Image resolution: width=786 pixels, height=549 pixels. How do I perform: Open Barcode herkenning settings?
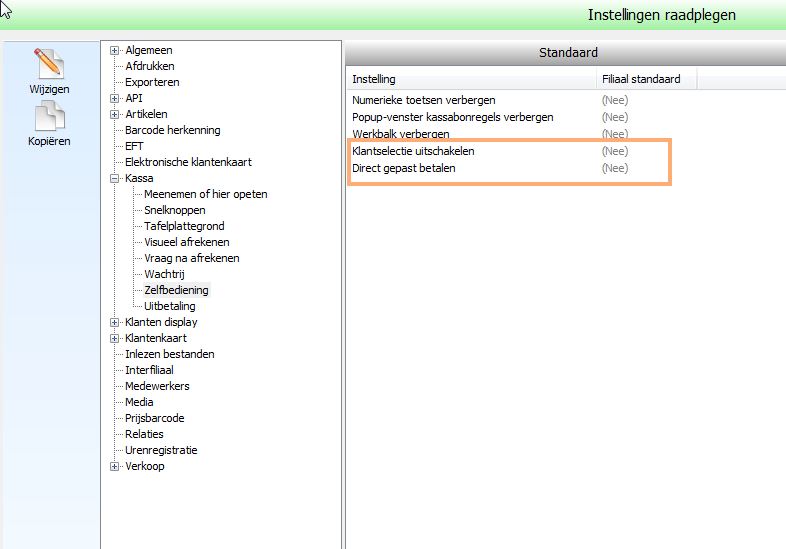click(x=172, y=130)
